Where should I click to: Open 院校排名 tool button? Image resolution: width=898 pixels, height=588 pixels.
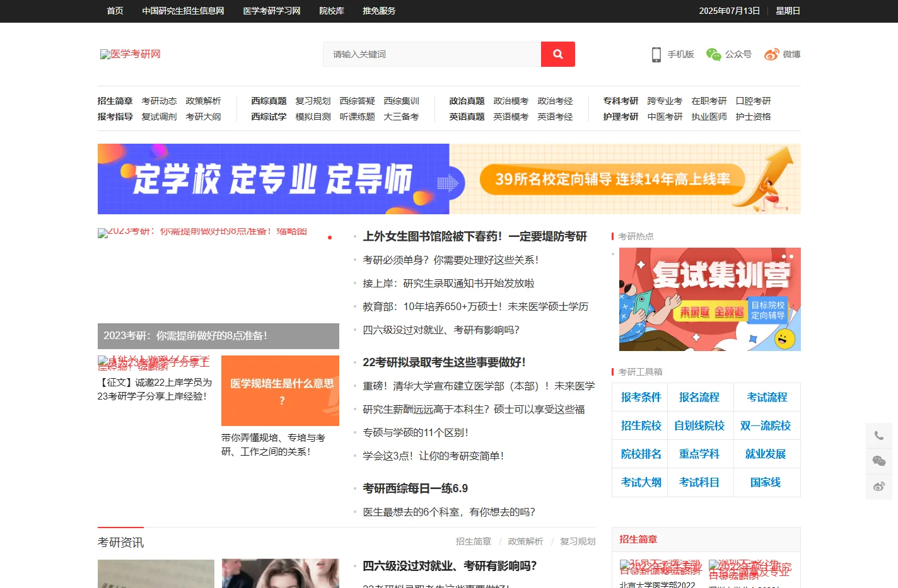pyautogui.click(x=641, y=454)
